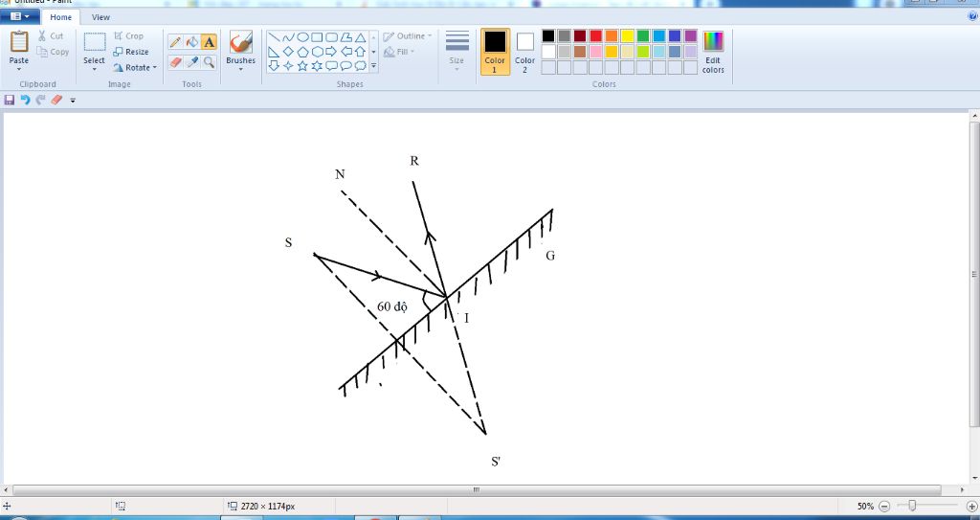Choose the Polygon shape
The height and width of the screenshot is (520, 980).
click(345, 37)
